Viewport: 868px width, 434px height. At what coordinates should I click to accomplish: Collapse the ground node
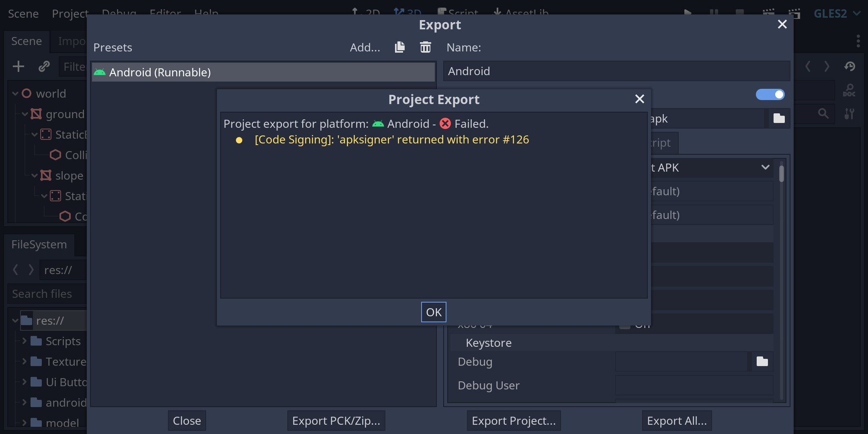click(x=25, y=114)
